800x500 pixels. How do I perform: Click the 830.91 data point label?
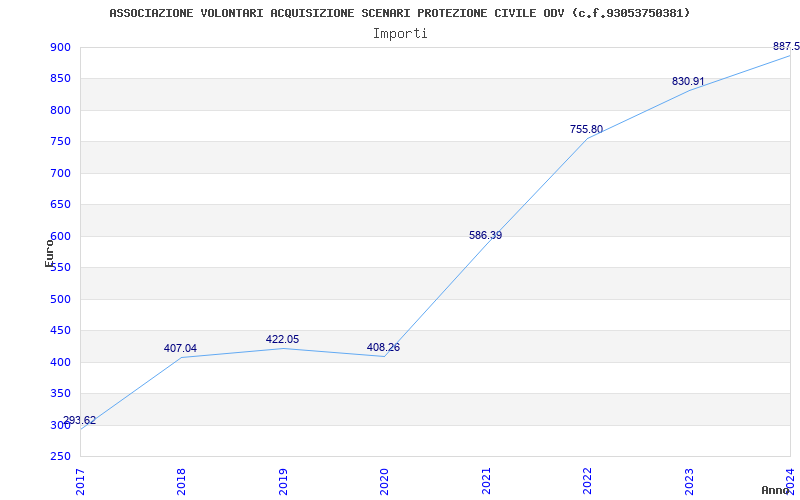688,82
